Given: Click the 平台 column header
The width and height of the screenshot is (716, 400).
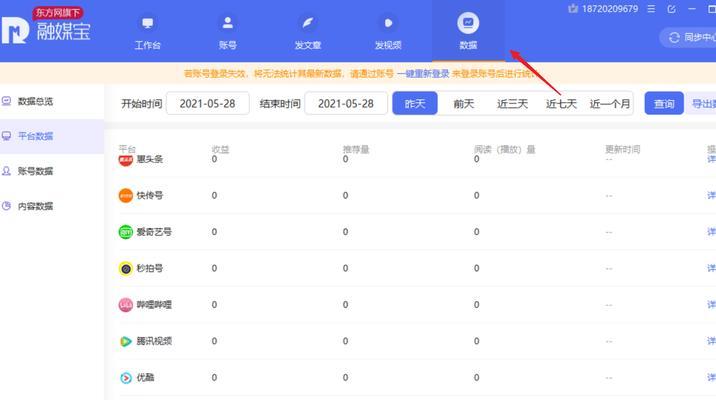Looking at the screenshot, I should [127, 149].
